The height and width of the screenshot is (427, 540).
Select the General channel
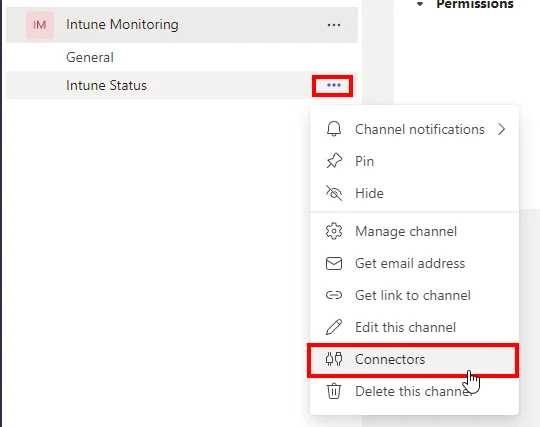tap(90, 57)
